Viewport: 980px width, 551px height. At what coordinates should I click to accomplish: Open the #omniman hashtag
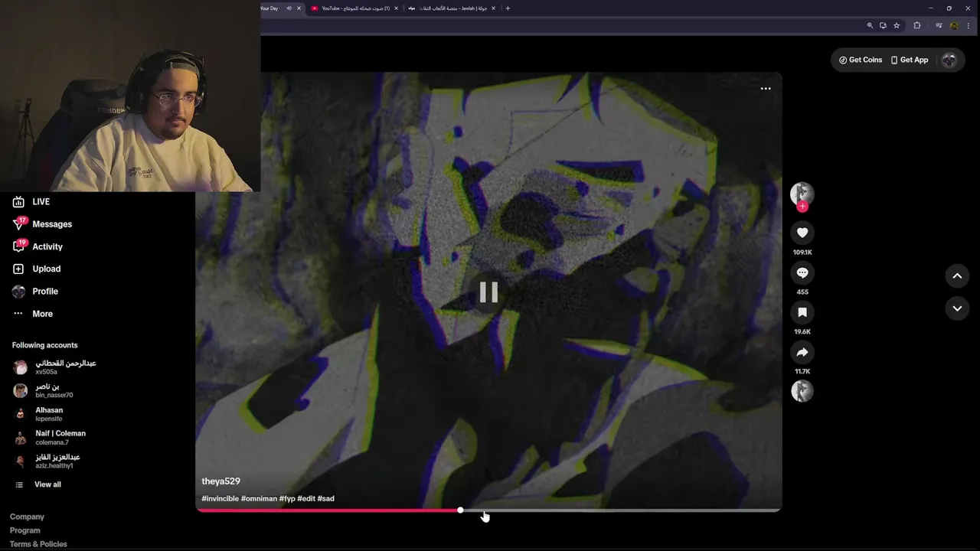click(x=259, y=499)
